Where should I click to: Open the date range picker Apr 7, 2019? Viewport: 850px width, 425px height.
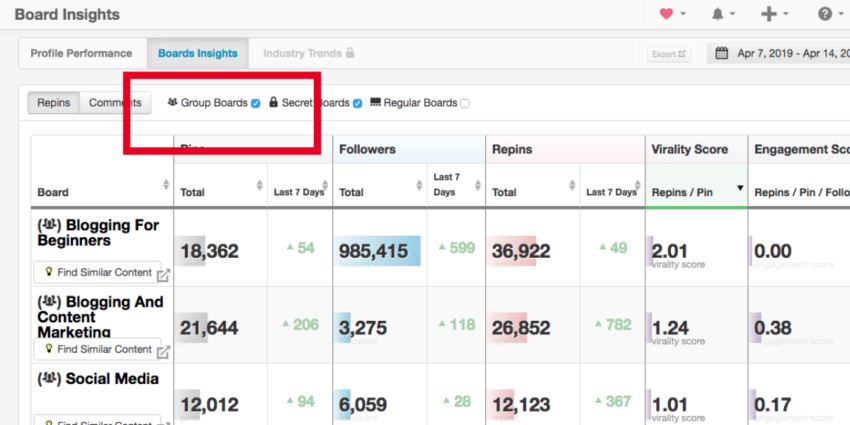(785, 53)
